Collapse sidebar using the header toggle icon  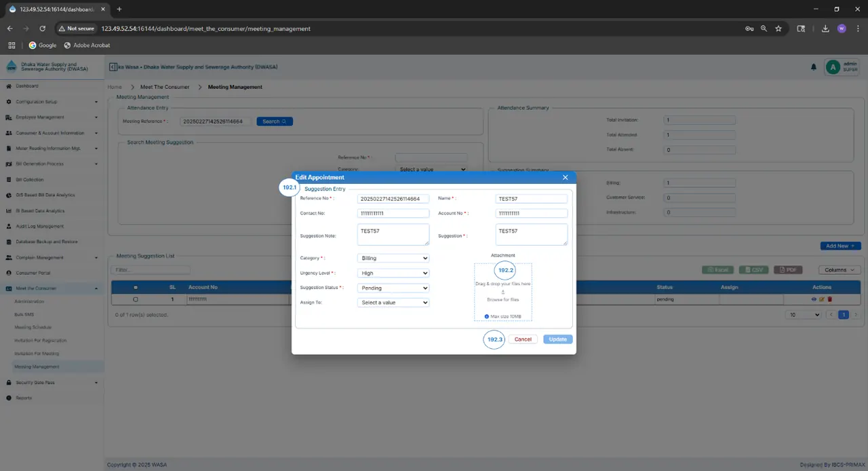(113, 67)
